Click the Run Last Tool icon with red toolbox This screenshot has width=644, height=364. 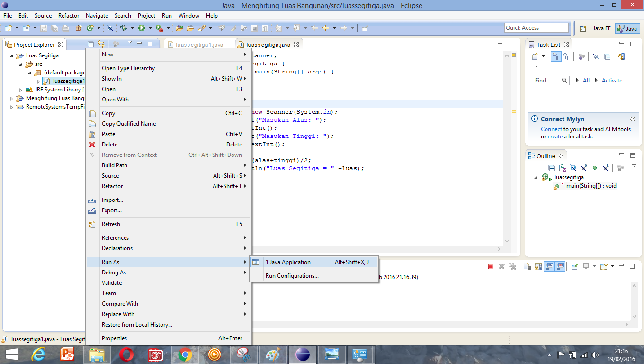[160, 28]
